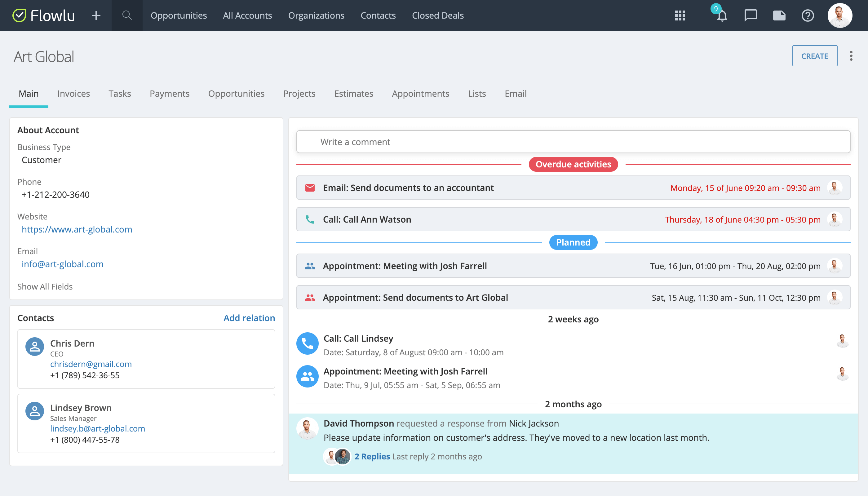Open the help question mark icon
Screen dimensions: 868x496
pyautogui.click(x=808, y=15)
